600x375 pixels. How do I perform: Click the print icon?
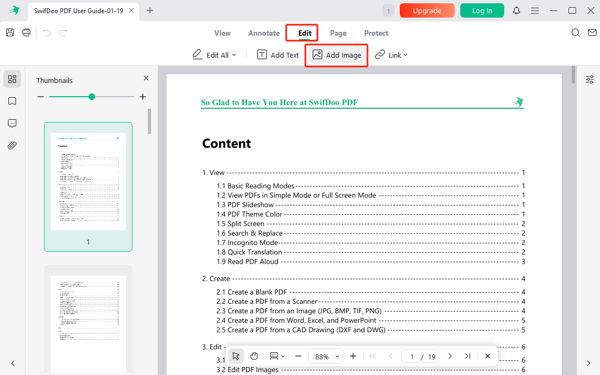26,33
